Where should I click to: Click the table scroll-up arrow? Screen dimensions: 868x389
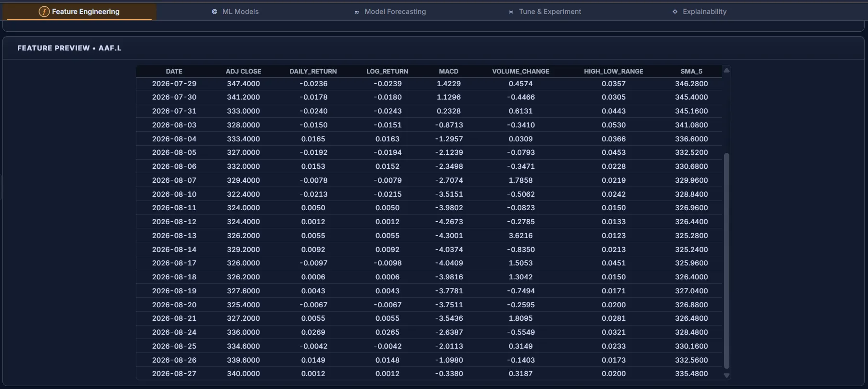[726, 71]
